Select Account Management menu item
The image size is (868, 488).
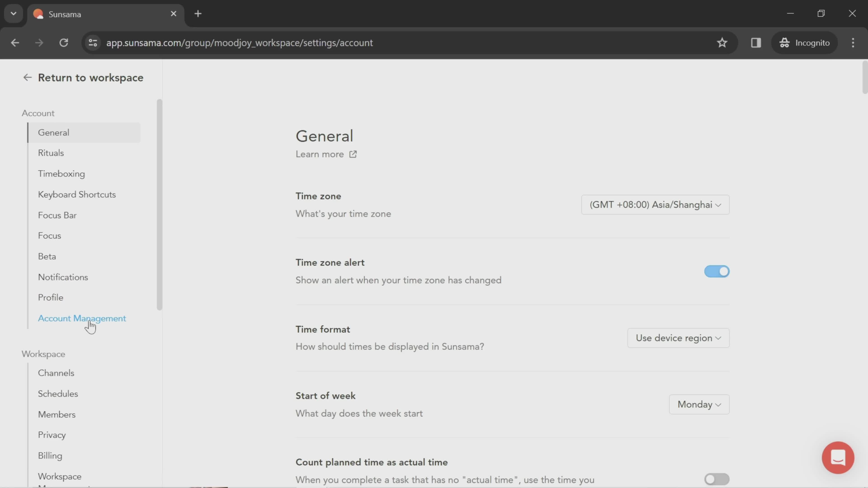(82, 318)
